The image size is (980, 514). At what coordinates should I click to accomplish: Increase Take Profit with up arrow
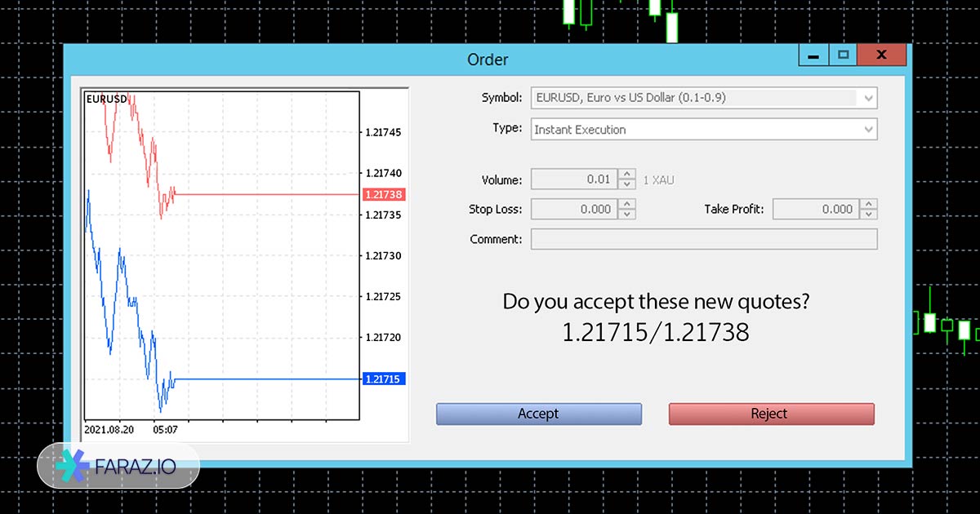coord(869,204)
